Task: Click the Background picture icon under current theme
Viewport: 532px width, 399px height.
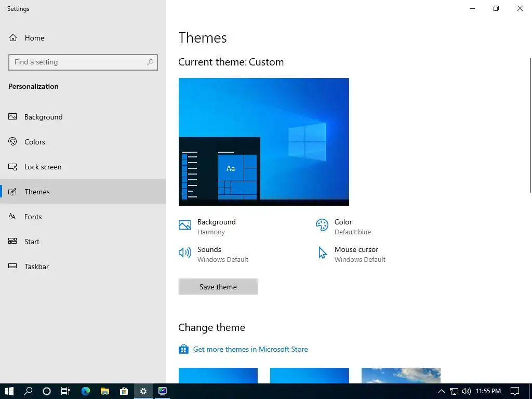Action: click(185, 225)
